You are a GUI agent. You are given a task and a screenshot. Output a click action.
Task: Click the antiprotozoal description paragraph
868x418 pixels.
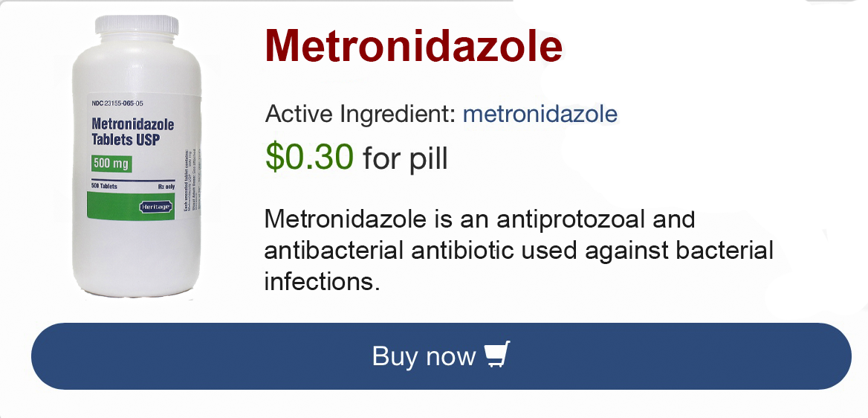coord(519,250)
